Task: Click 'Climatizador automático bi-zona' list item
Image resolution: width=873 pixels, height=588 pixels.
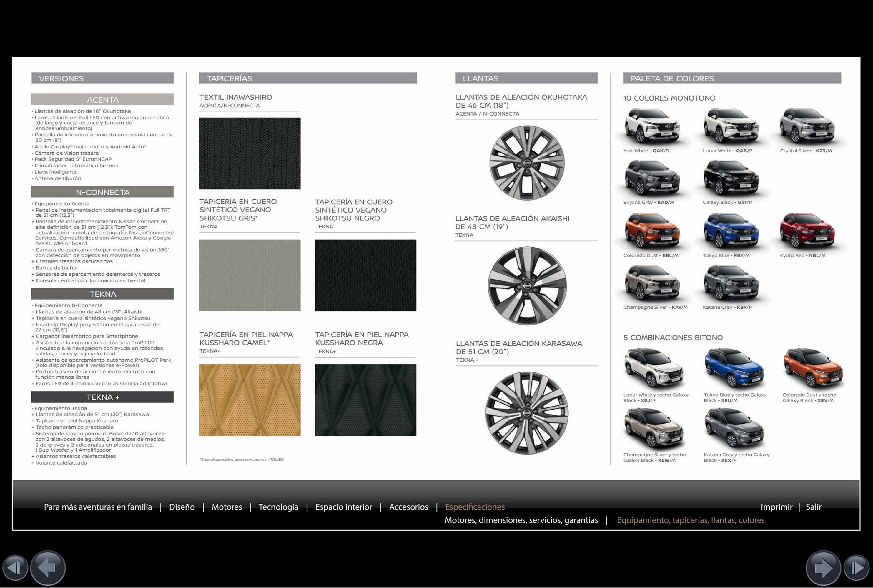Action: [x=75, y=166]
